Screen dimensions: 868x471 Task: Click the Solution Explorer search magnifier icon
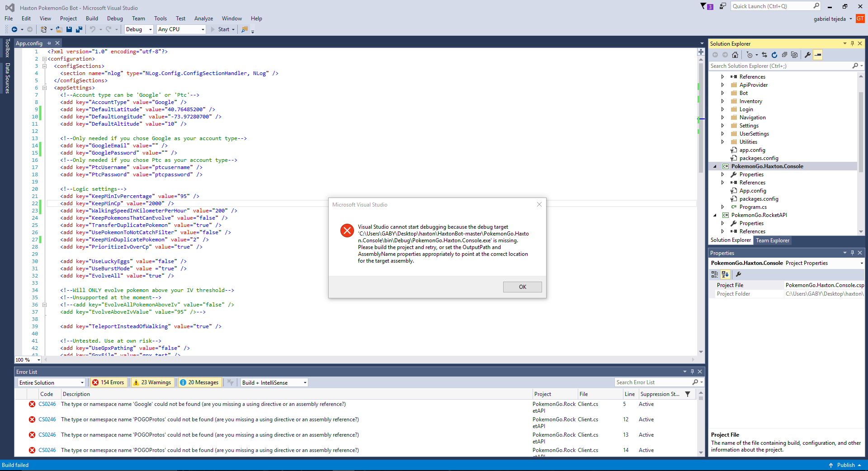[855, 66]
